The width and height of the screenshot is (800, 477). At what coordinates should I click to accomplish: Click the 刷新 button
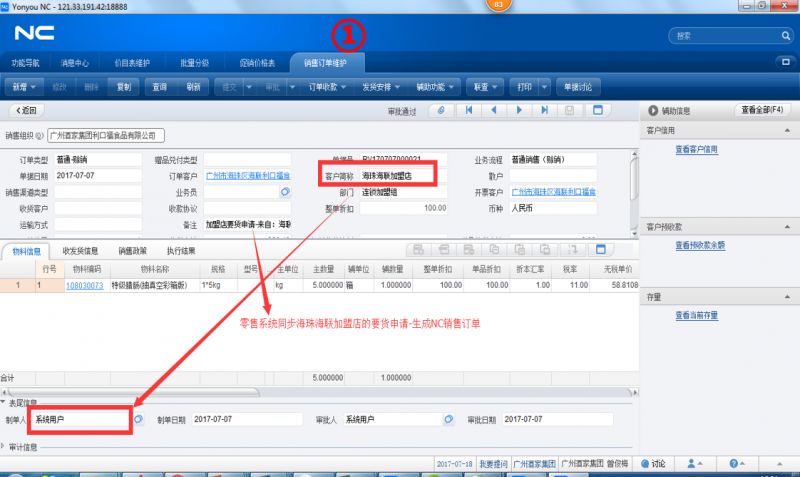(193, 87)
